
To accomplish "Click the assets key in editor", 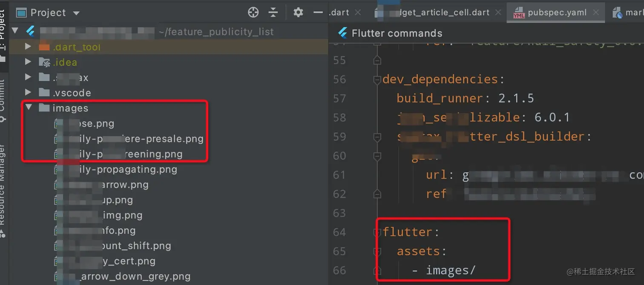I will click(x=418, y=251).
